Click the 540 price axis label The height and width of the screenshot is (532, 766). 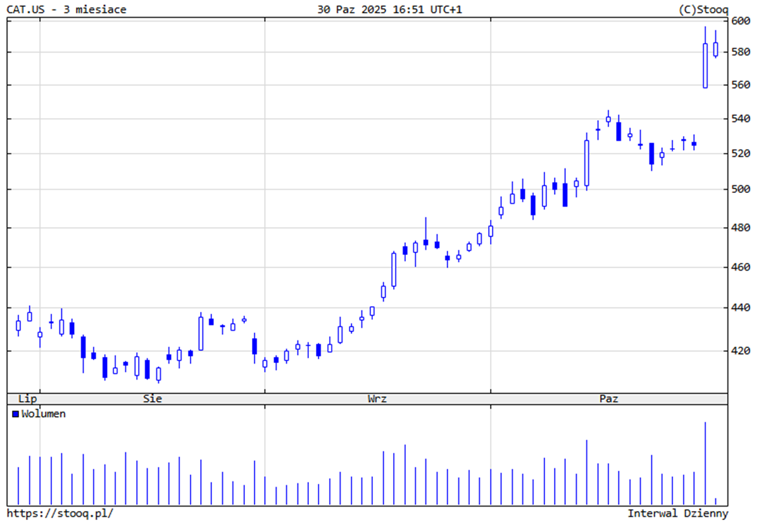[741, 119]
